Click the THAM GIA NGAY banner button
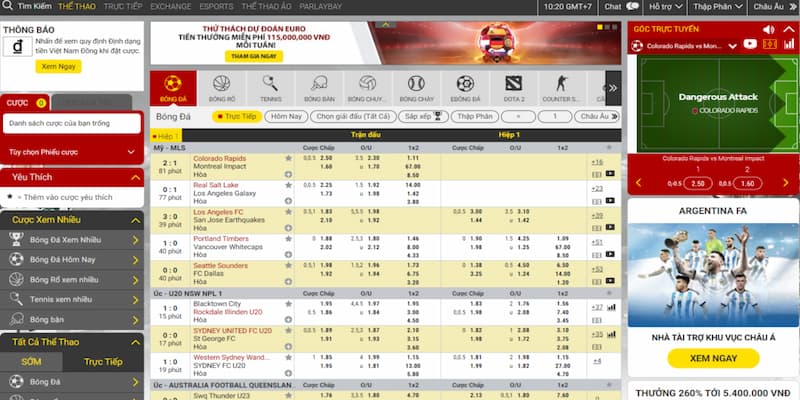The height and width of the screenshot is (400, 800). 254,56
